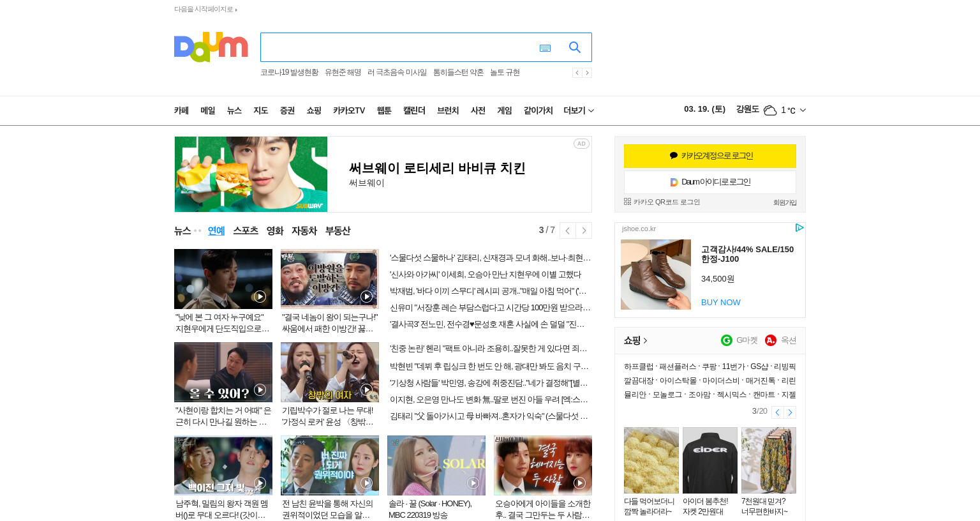Play the '오승아에게 아이들을' video thumbnail
Screen dimensions: 980x521
tap(543, 465)
